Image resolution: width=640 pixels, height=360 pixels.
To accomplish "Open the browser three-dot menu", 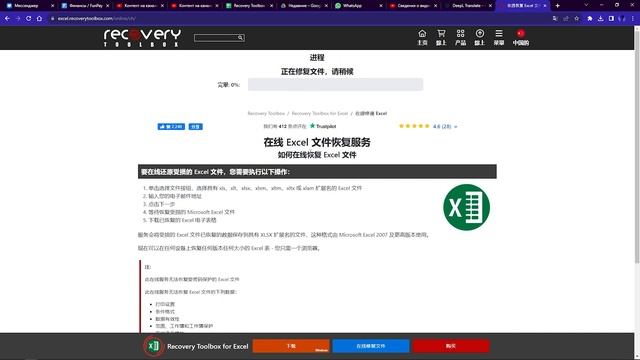I will 633,18.
